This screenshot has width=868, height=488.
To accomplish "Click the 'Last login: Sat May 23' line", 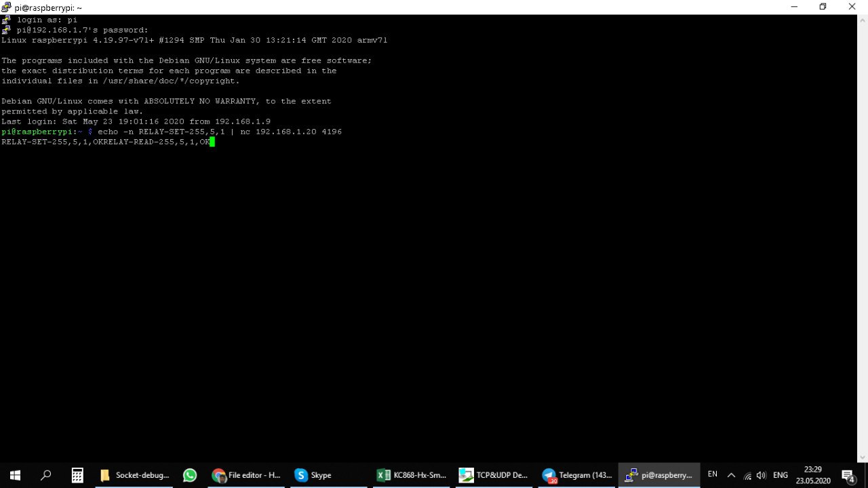I will [x=136, y=121].
